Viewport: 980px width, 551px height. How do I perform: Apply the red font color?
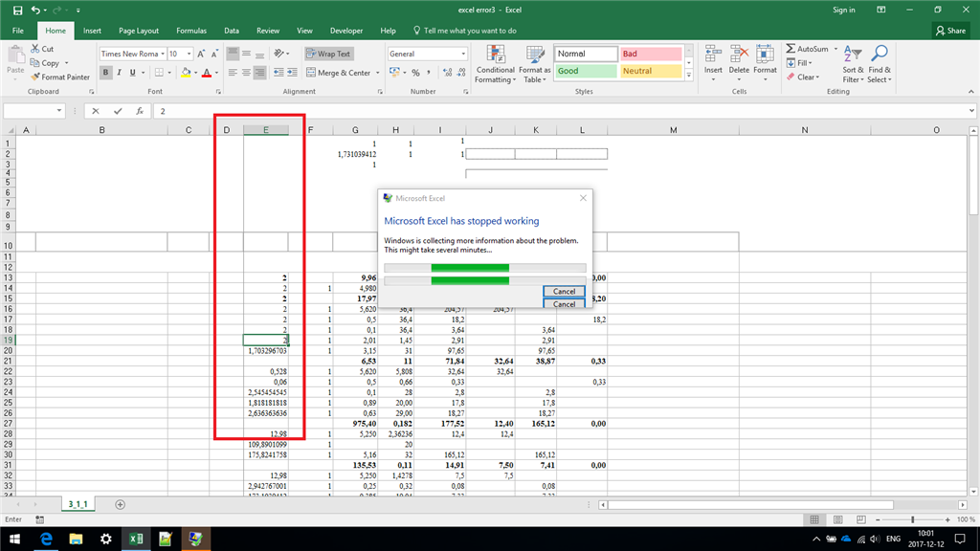207,73
